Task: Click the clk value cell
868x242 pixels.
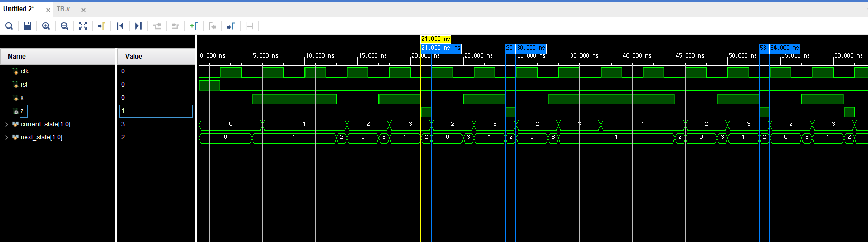Action: tap(156, 71)
